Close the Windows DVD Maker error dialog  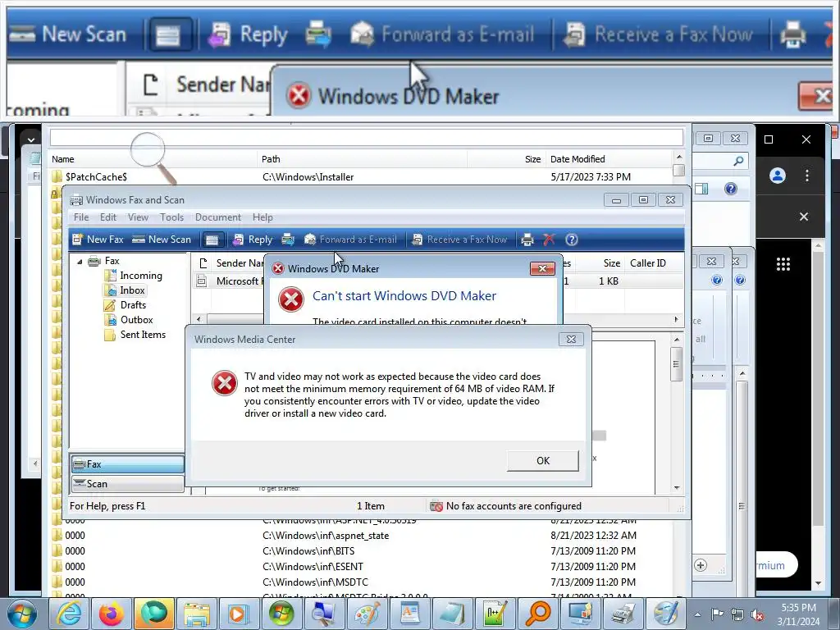coord(542,268)
